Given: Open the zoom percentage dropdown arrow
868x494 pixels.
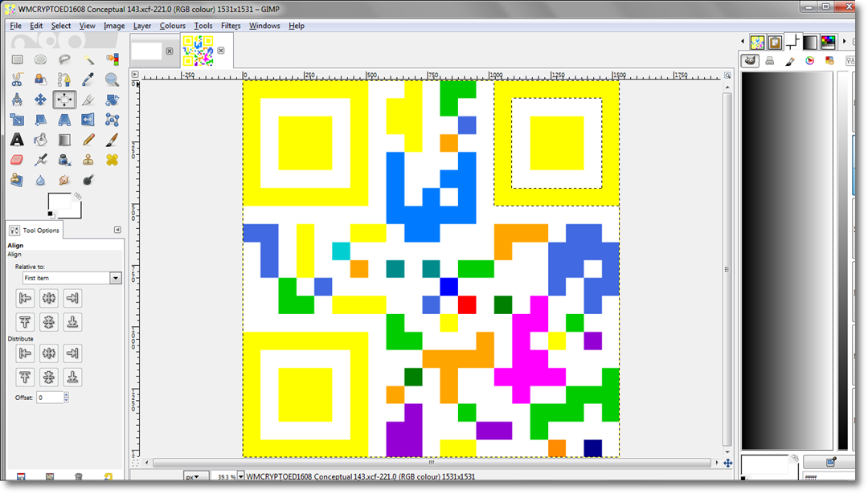Looking at the screenshot, I should coord(241,476).
